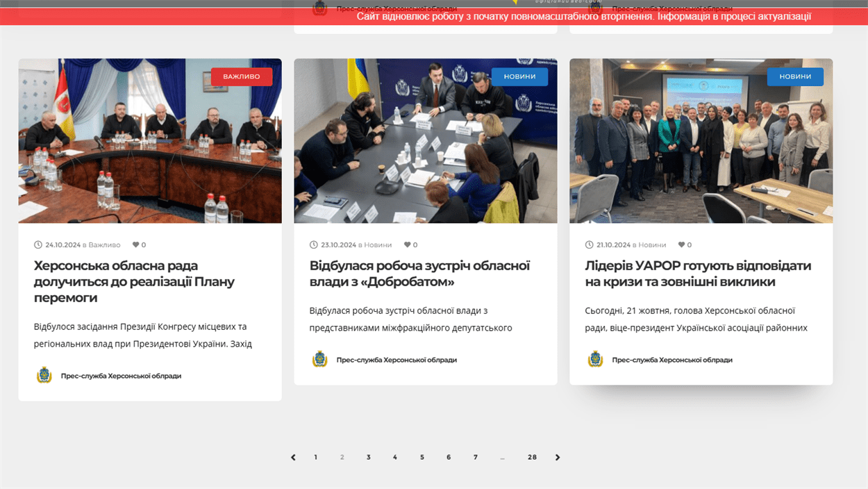Screen dimensions: 868x489
Task: Like the Херсонська обласна рада article
Action: point(135,245)
